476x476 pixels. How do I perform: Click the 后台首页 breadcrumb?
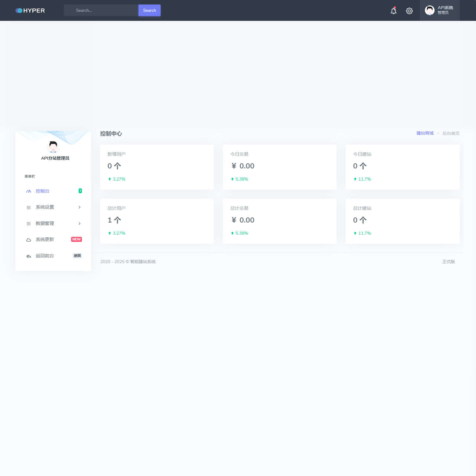[451, 133]
